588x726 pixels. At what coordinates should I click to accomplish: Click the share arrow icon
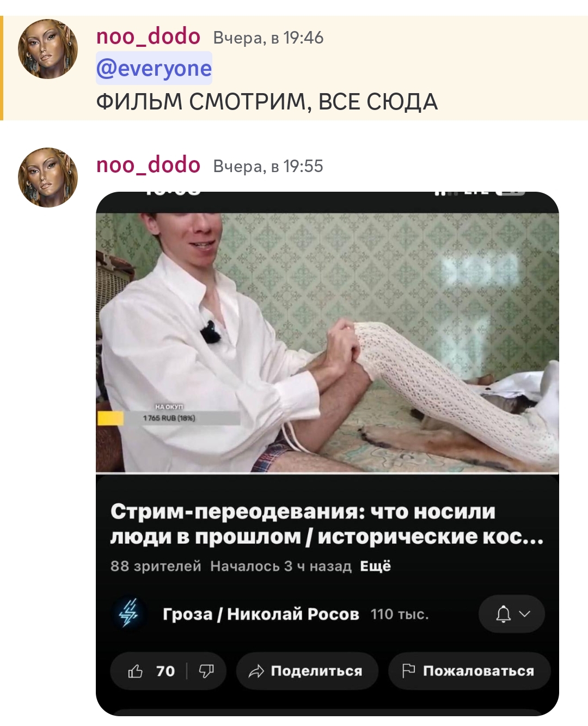coord(256,671)
